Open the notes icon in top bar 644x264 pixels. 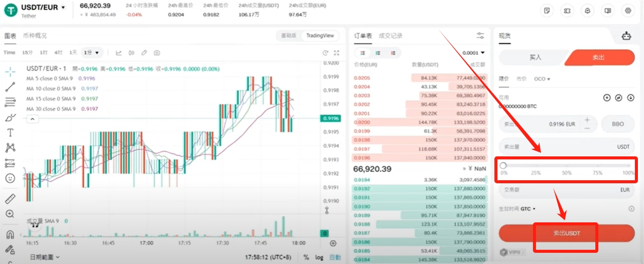pyautogui.click(x=547, y=10)
